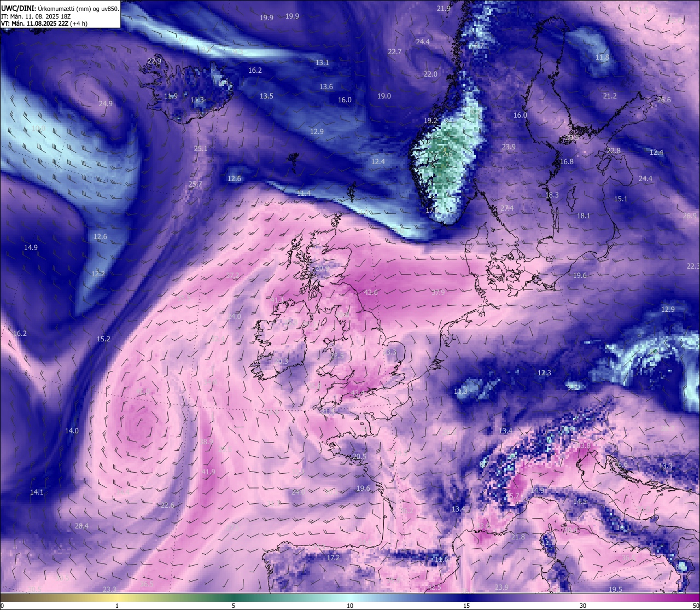The height and width of the screenshot is (610, 700).
Task: Click the 14.9 value at the left edge
Action: 31,248
